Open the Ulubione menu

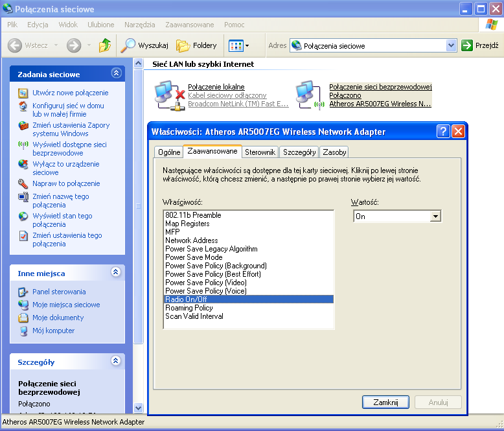pos(100,25)
